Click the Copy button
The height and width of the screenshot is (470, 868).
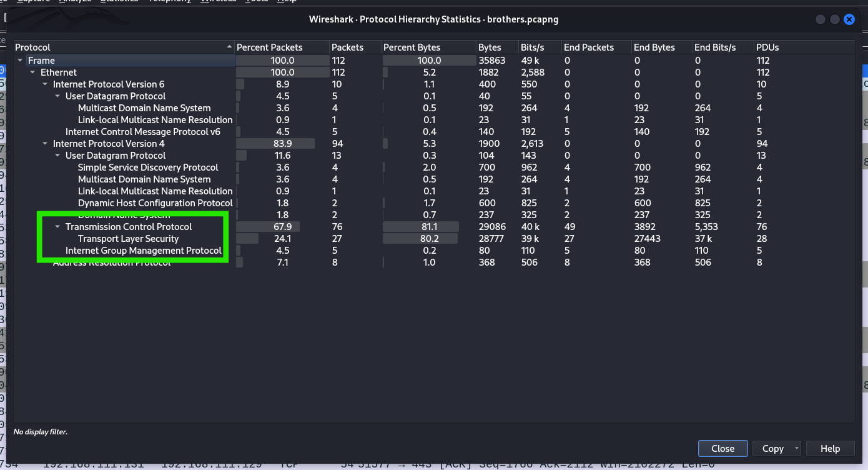(x=772, y=448)
